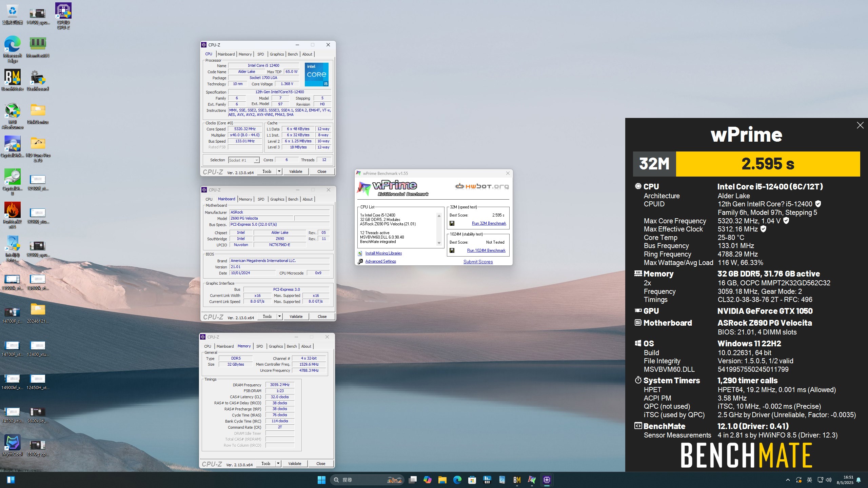This screenshot has width=868, height=488.
Task: Switch to wPrime via its taskbar icon
Action: [x=532, y=480]
